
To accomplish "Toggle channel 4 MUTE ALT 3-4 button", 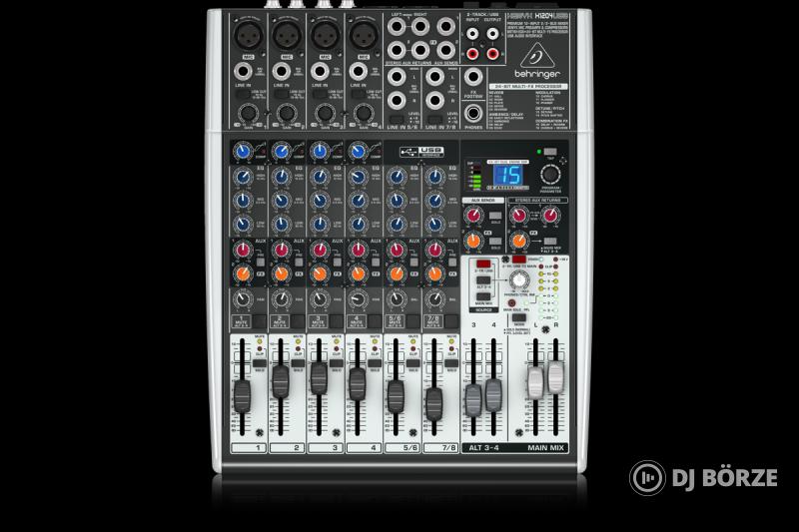I will point(375,321).
